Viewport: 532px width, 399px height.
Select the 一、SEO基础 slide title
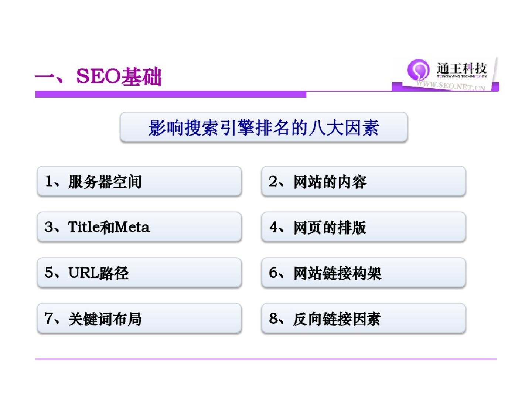pyautogui.click(x=98, y=77)
